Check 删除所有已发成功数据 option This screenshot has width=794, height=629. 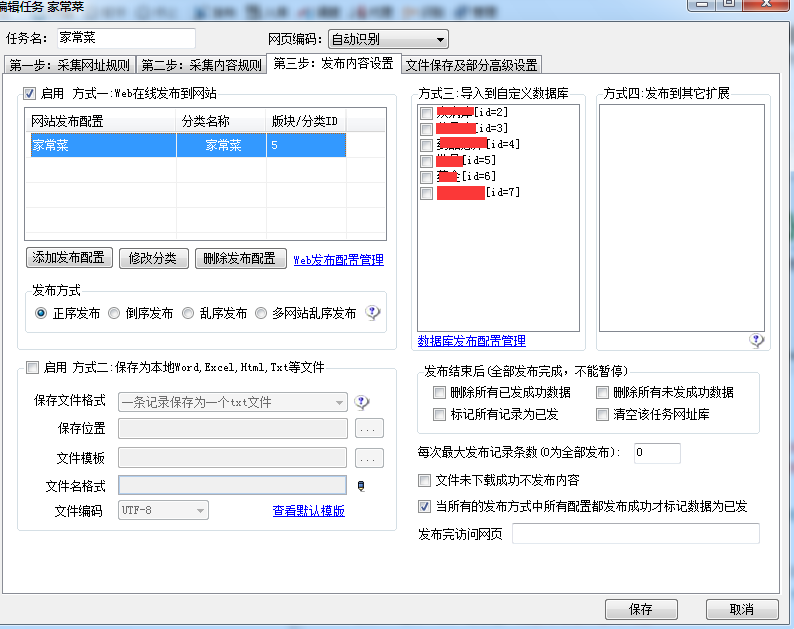440,393
